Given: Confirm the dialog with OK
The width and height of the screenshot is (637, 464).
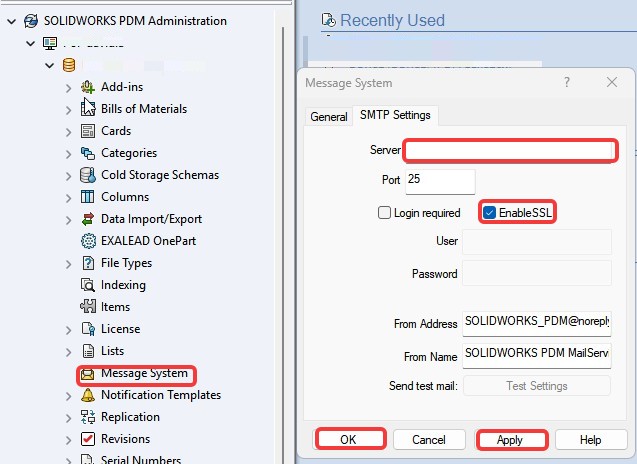Looking at the screenshot, I should click(350, 439).
